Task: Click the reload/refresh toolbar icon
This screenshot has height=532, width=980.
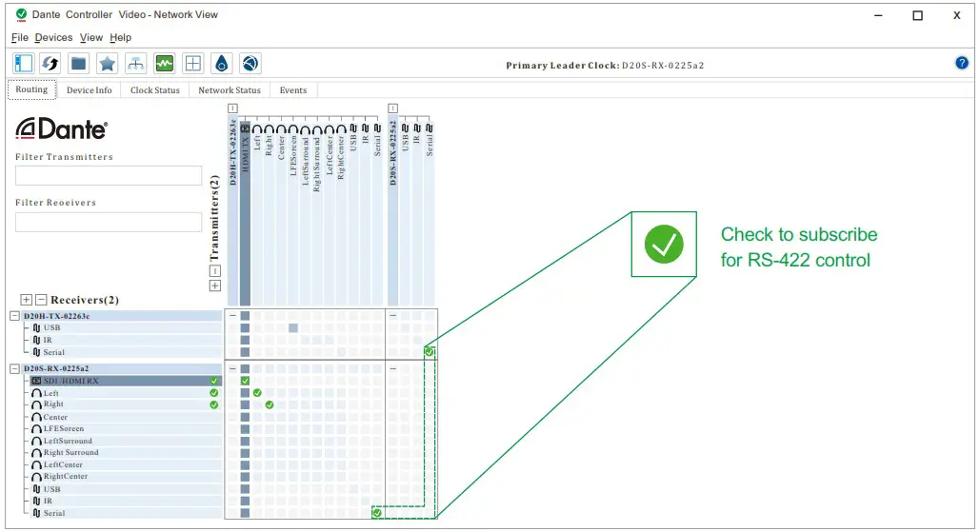Action: (50, 63)
